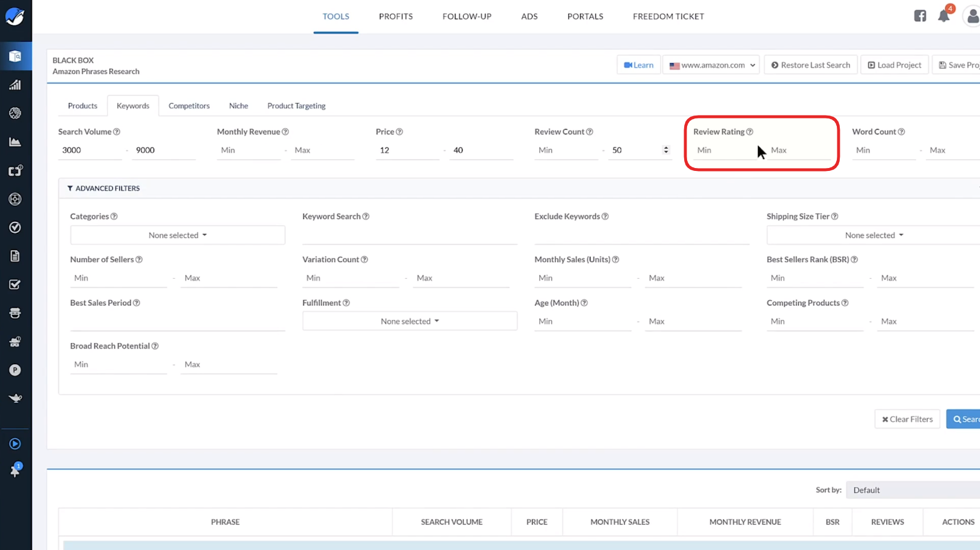Image resolution: width=980 pixels, height=550 pixels.
Task: Show help for Review Count
Action: (x=590, y=132)
